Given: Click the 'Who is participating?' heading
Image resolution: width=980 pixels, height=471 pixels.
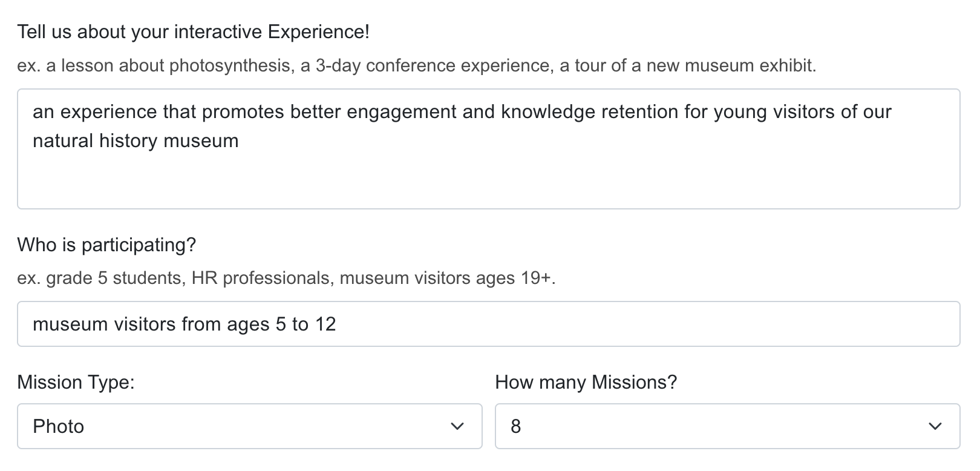Looking at the screenshot, I should coord(107,245).
